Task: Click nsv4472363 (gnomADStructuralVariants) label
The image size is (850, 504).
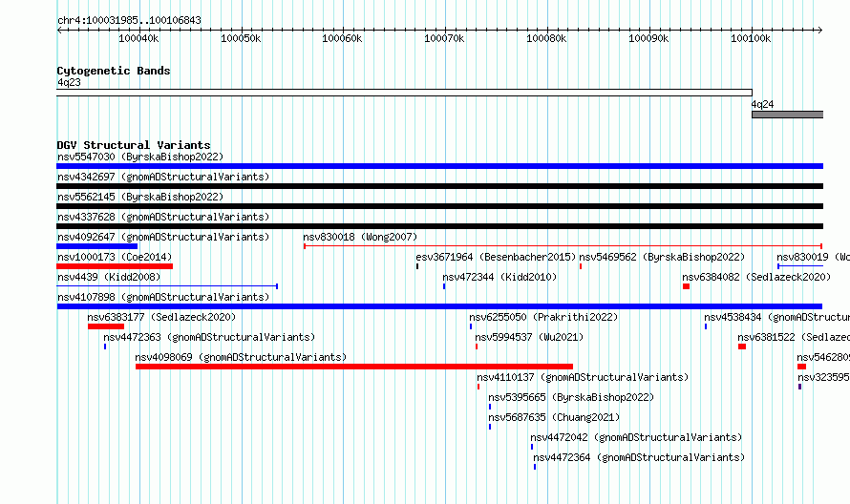Action: 209,337
